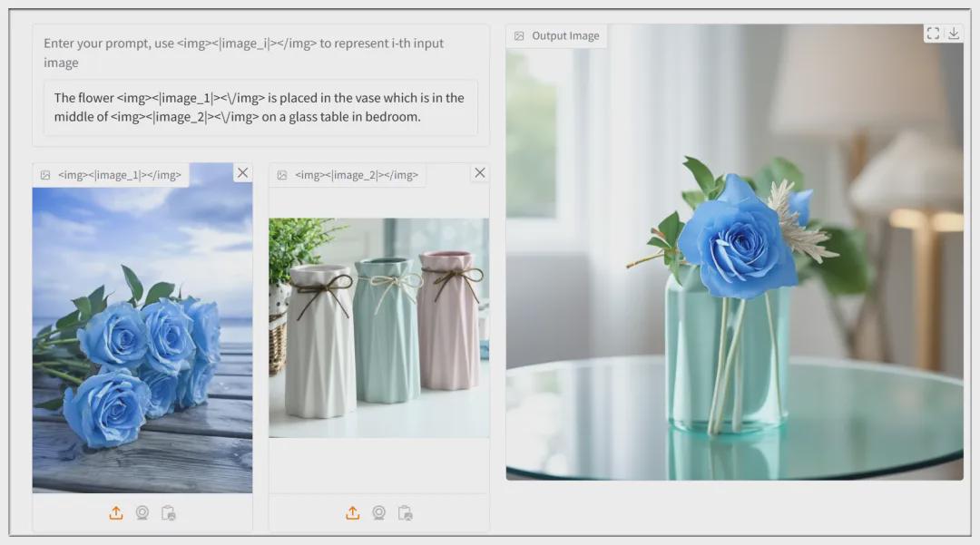This screenshot has height=545, width=980.
Task: Click the Output Image label
Action: tap(565, 36)
